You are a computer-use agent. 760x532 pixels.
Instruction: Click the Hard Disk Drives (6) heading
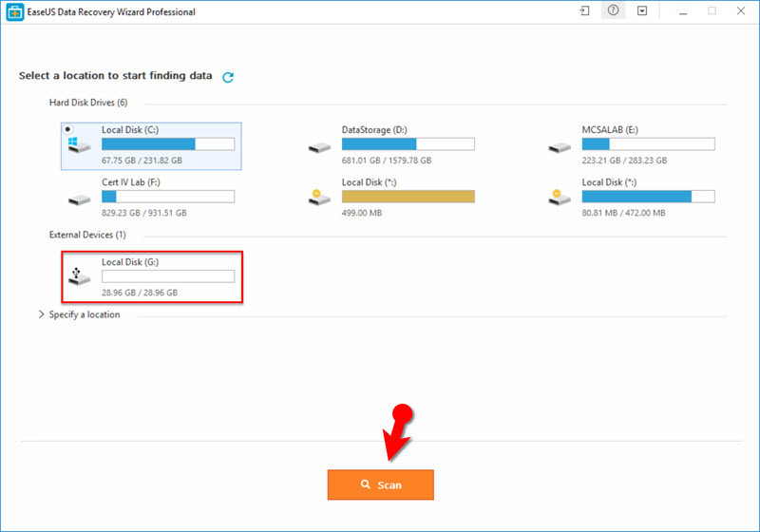[x=88, y=103]
